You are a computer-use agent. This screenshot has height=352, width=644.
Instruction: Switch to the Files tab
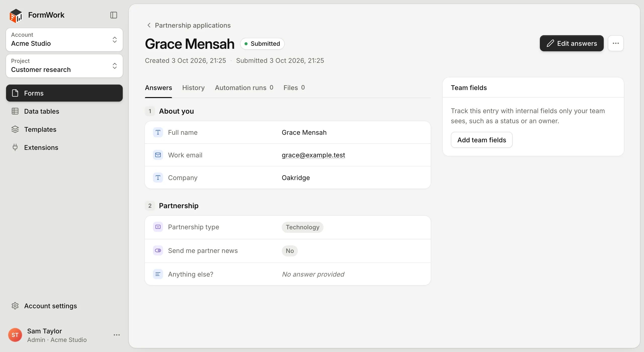point(294,88)
